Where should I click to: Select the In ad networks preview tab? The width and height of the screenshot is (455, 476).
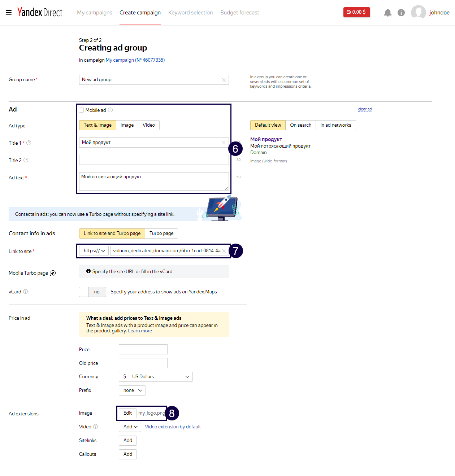click(x=335, y=125)
